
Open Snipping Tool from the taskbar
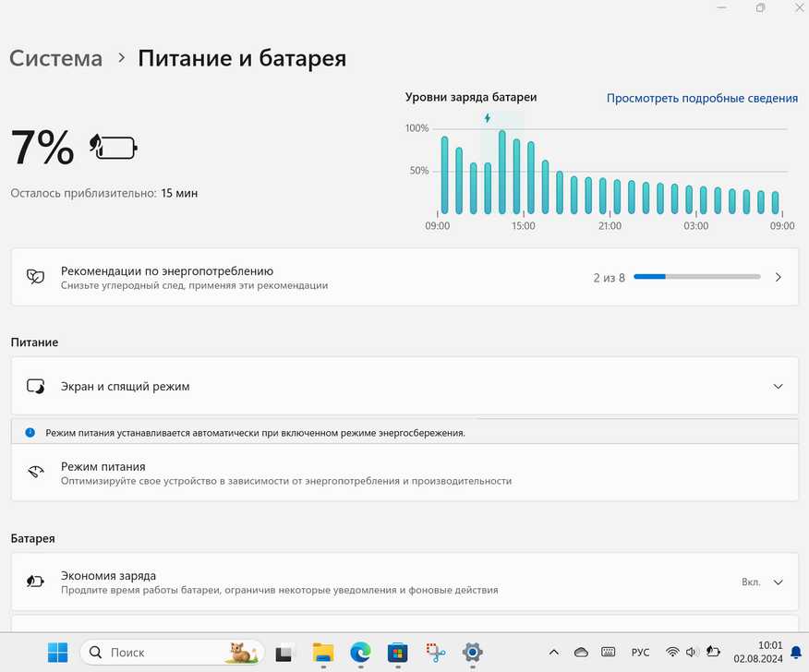tap(435, 653)
